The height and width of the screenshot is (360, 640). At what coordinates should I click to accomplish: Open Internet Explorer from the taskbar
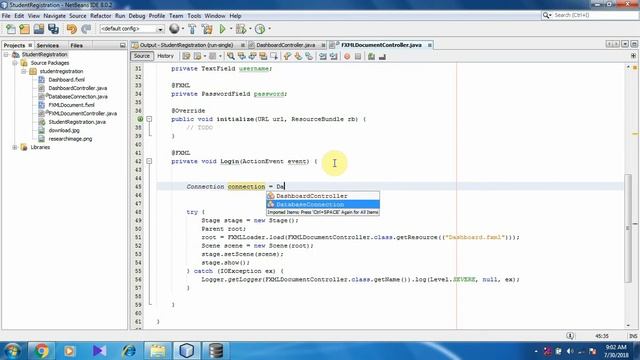point(129,351)
